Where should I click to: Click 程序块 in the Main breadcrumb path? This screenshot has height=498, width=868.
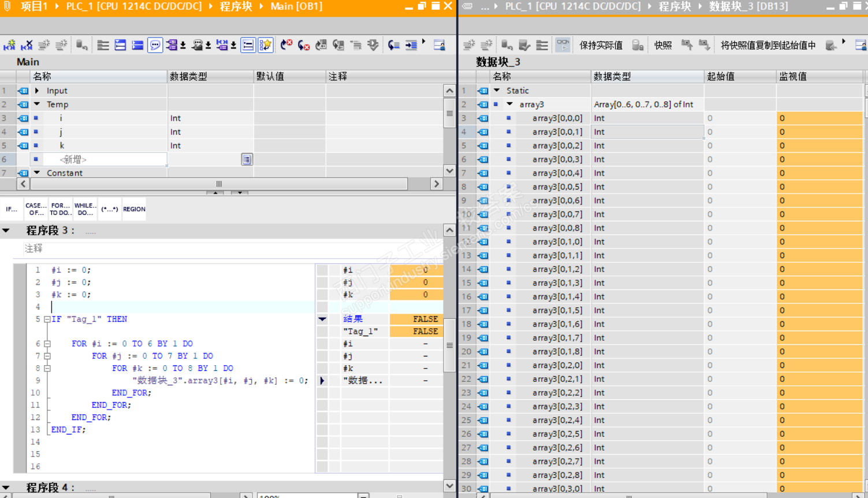pyautogui.click(x=236, y=6)
